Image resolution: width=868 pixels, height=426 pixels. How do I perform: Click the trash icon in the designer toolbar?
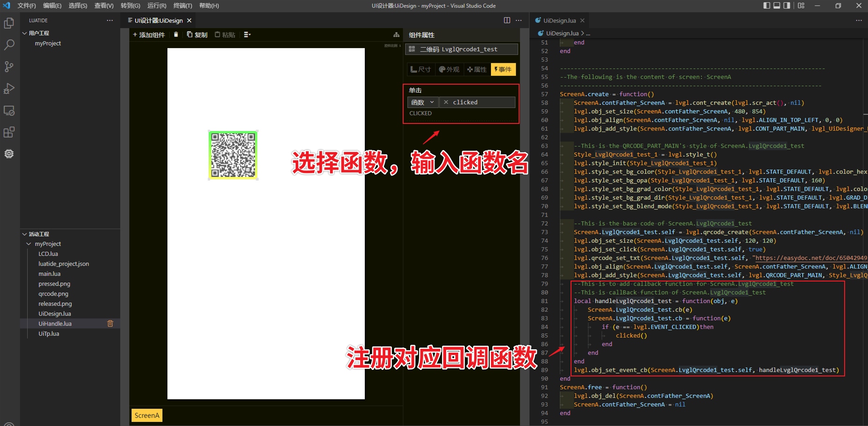pyautogui.click(x=176, y=34)
